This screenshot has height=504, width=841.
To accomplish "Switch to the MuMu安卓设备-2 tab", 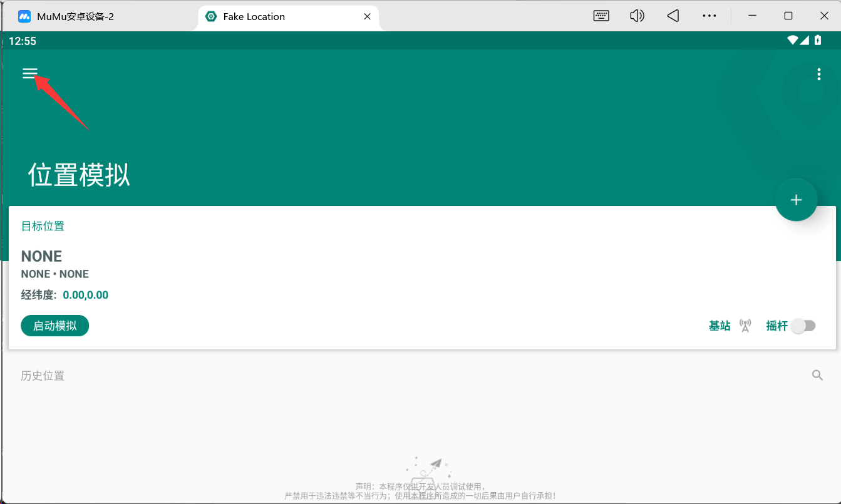I will tap(75, 17).
